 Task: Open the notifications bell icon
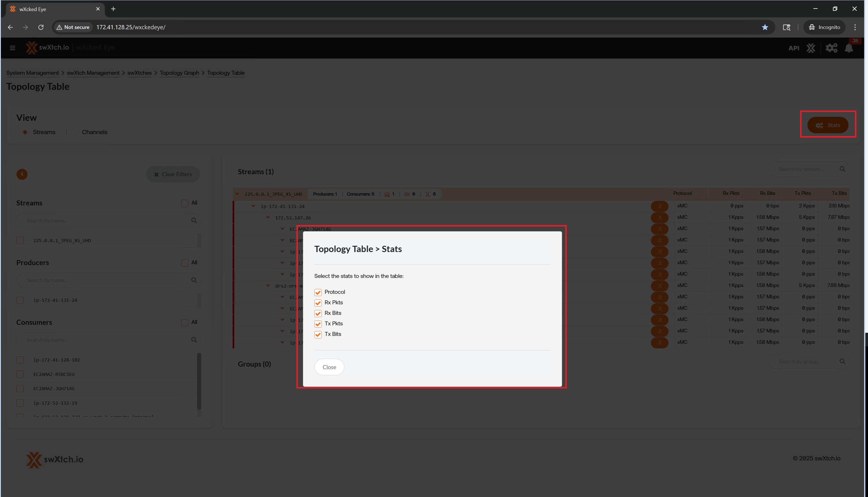point(849,48)
